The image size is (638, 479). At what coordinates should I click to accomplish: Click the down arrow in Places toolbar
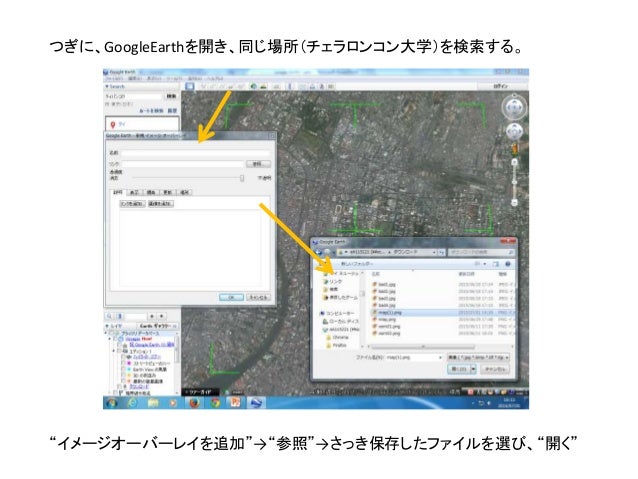(x=162, y=316)
